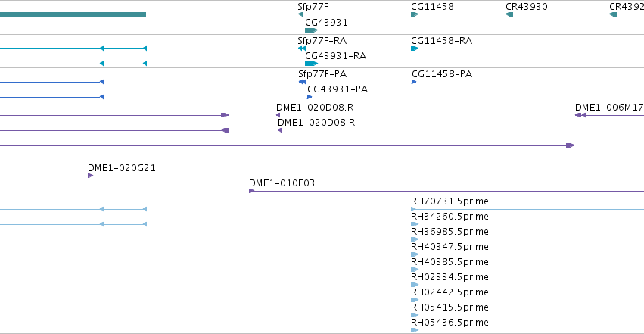Click the CG43931-PA protein label
644x334 pixels.
(338, 89)
